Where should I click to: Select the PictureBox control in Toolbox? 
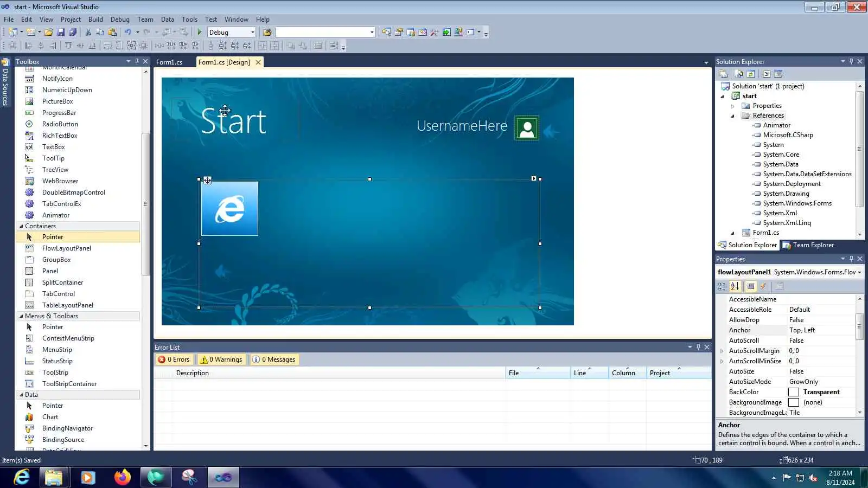pyautogui.click(x=58, y=101)
